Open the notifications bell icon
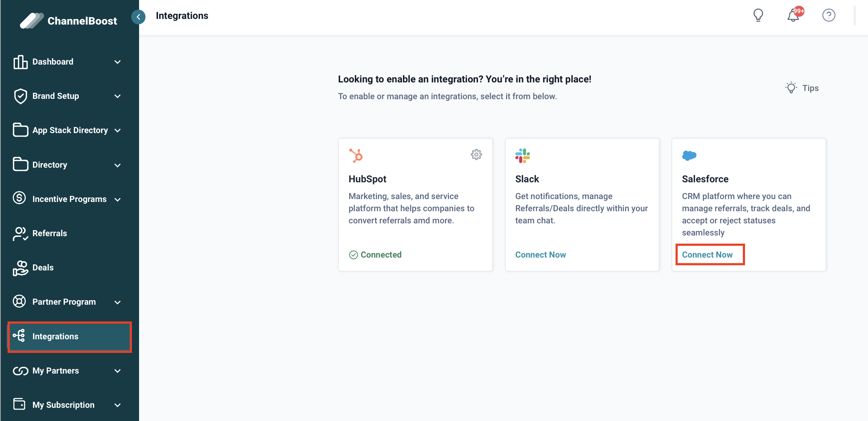868x421 pixels. (x=793, y=16)
